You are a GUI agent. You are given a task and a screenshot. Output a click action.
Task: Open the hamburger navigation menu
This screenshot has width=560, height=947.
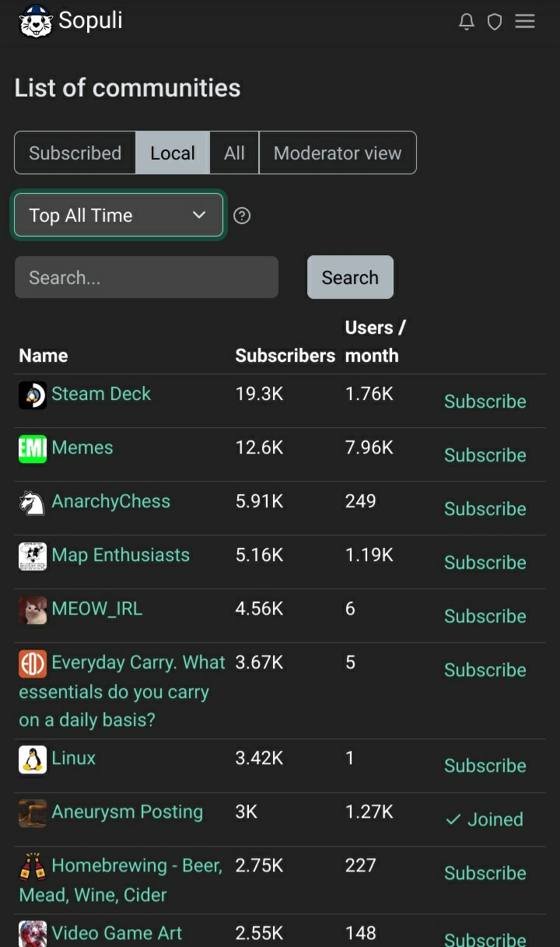pos(525,22)
